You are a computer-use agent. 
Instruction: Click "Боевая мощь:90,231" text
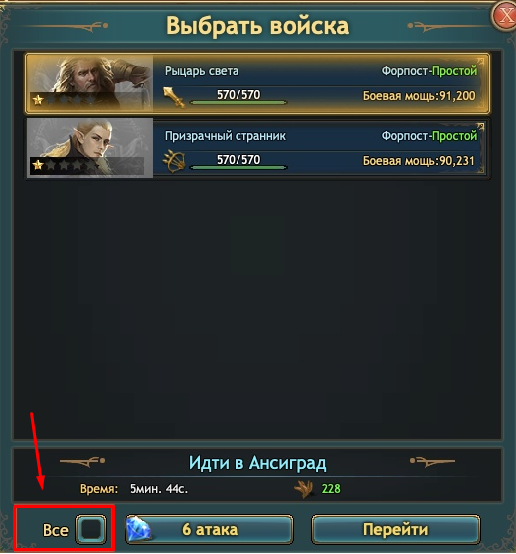[x=419, y=161]
